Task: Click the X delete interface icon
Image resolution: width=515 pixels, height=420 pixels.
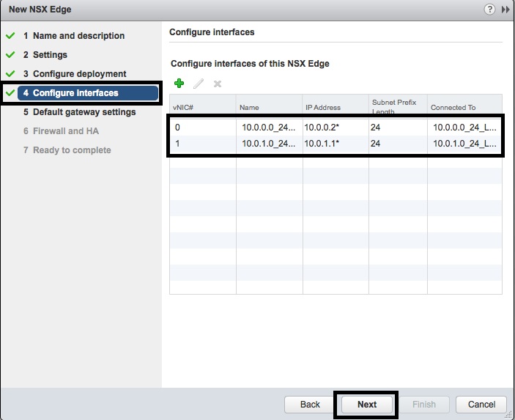Action: [x=217, y=84]
